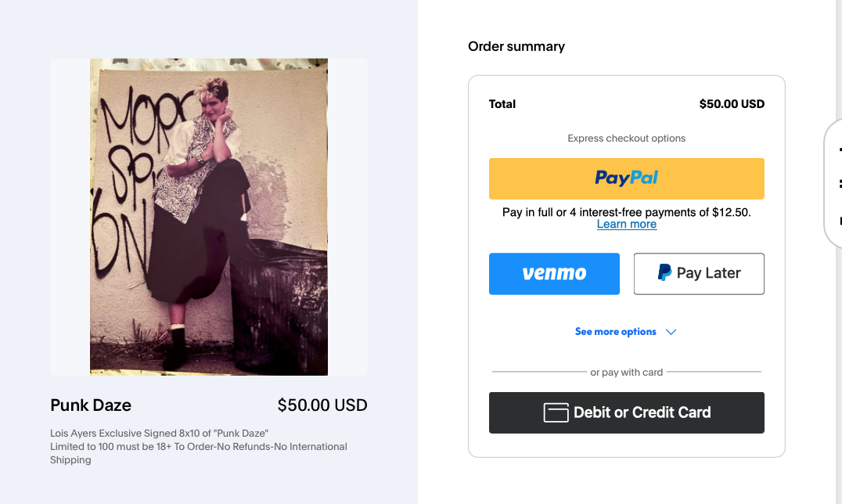Click the middle icon in the edge widget
The height and width of the screenshot is (504, 842).
[840, 184]
